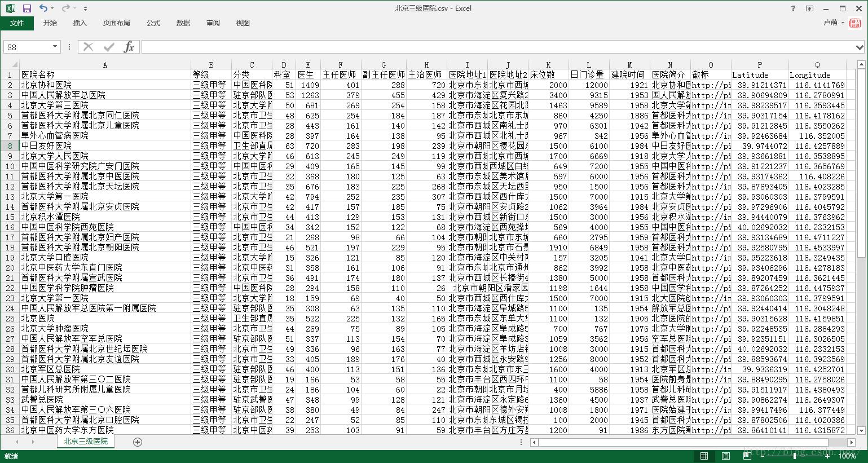Screen dimensions: 868x463
Task: Select column A header
Action: [x=105, y=65]
